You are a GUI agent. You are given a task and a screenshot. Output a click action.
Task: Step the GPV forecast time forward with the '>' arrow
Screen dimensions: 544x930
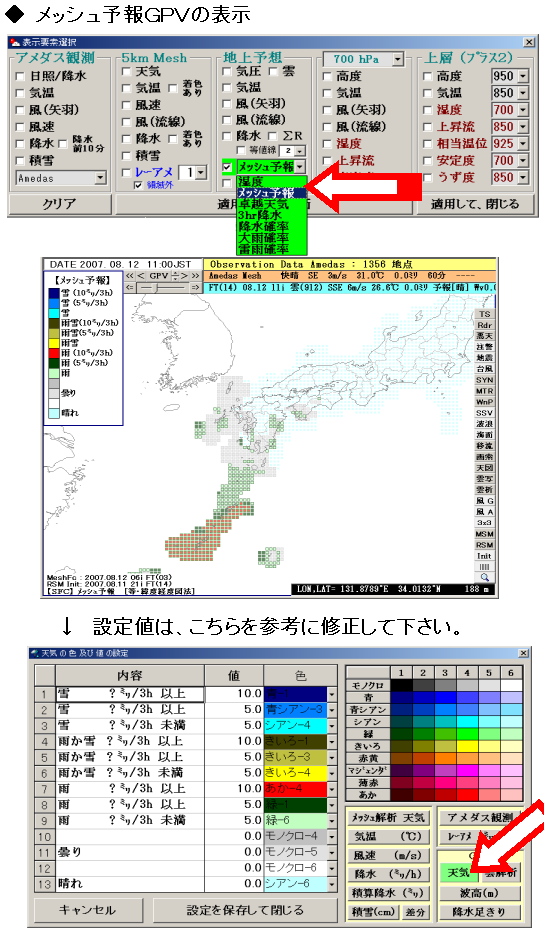pos(185,276)
